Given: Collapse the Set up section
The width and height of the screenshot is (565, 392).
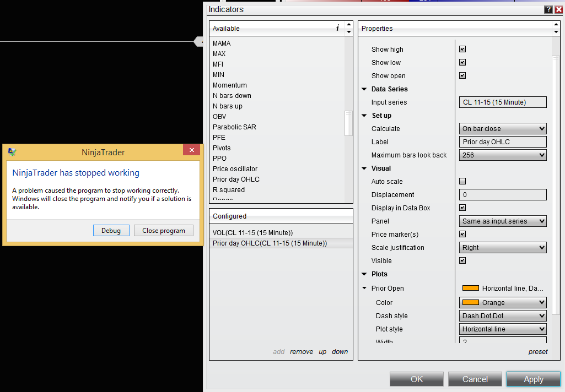Looking at the screenshot, I should click(x=364, y=116).
